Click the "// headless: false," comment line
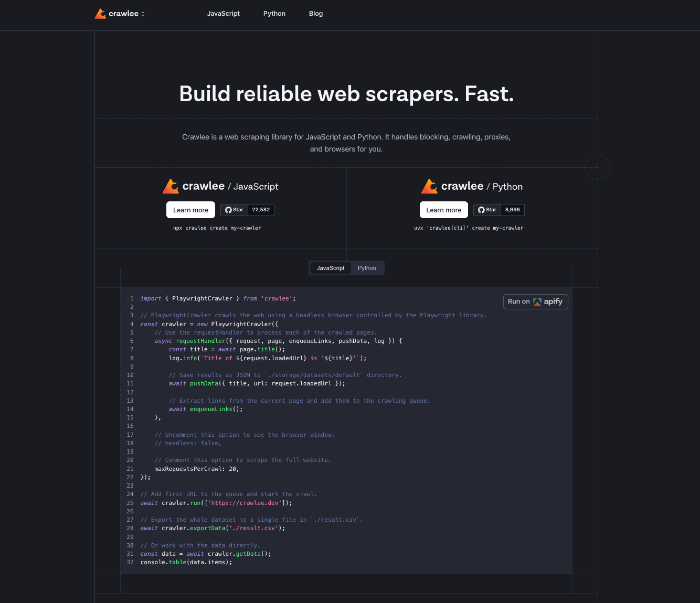Screen dimensions: 700x603 coord(188,443)
